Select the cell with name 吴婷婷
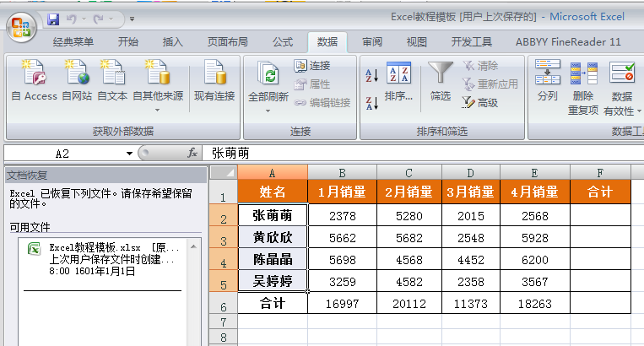This screenshot has width=644, height=346. (273, 281)
